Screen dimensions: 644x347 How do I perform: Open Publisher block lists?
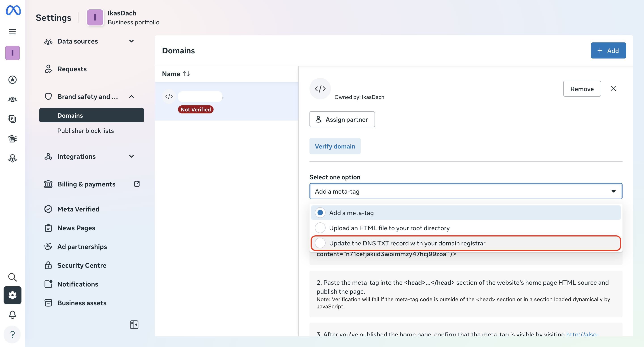tap(85, 131)
